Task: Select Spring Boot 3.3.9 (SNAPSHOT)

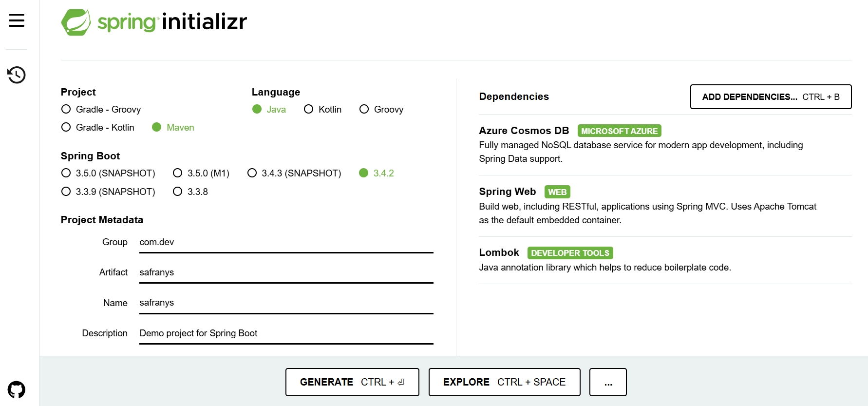Action: click(108, 192)
